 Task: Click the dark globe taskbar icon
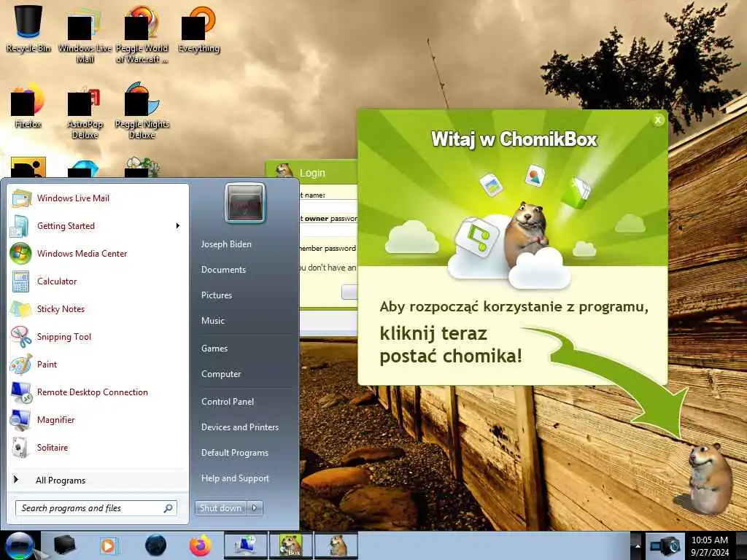156,545
